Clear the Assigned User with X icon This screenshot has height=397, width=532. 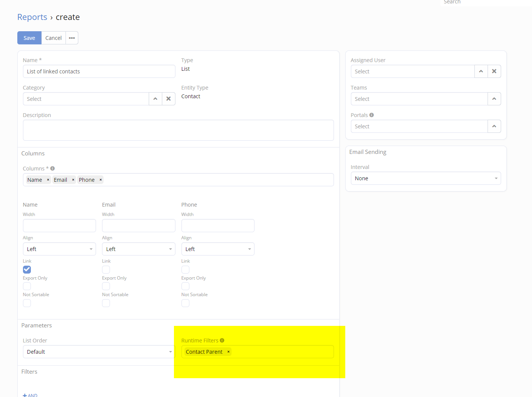click(x=494, y=71)
